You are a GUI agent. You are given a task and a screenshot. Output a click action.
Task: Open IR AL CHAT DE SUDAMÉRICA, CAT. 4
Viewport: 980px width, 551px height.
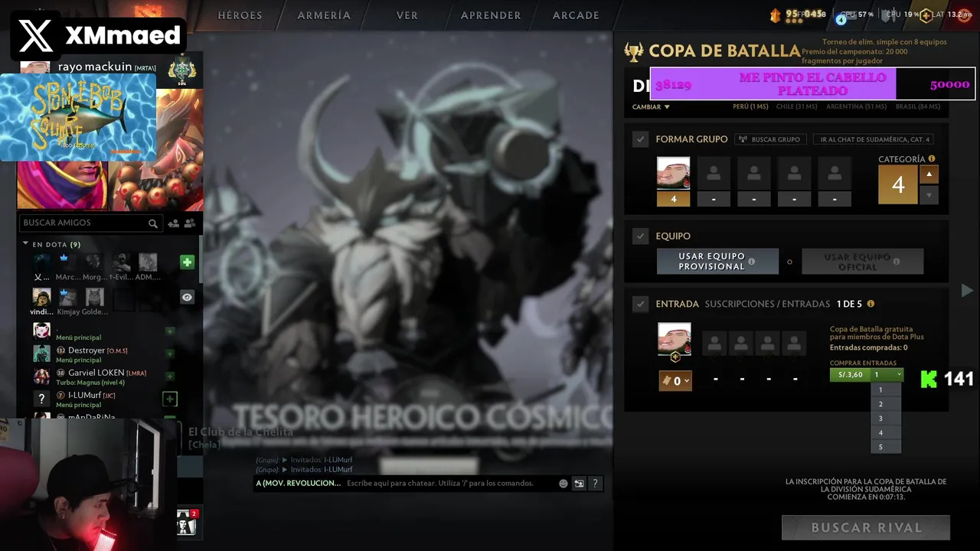point(873,139)
